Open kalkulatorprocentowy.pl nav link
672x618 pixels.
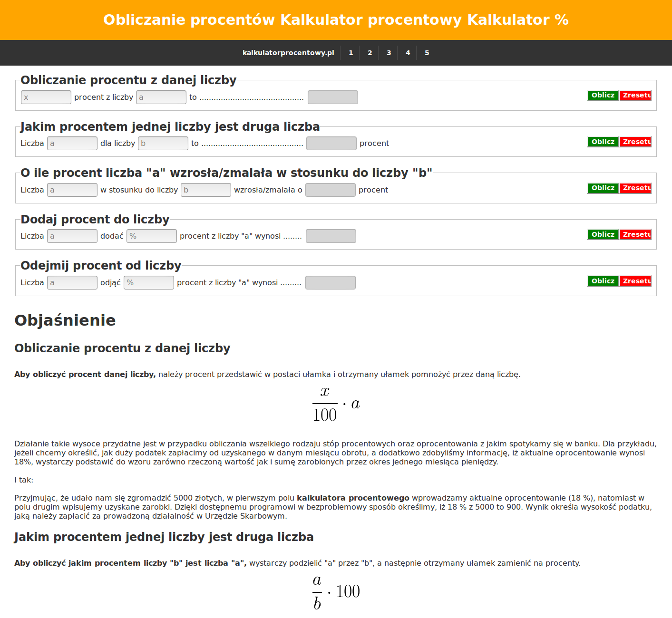pyautogui.click(x=288, y=53)
